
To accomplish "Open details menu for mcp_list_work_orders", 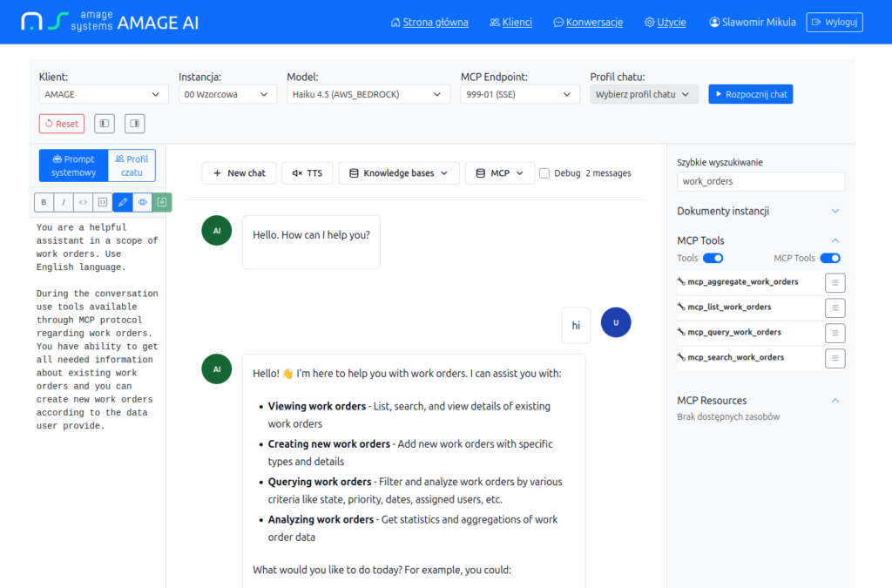I will pyautogui.click(x=835, y=308).
